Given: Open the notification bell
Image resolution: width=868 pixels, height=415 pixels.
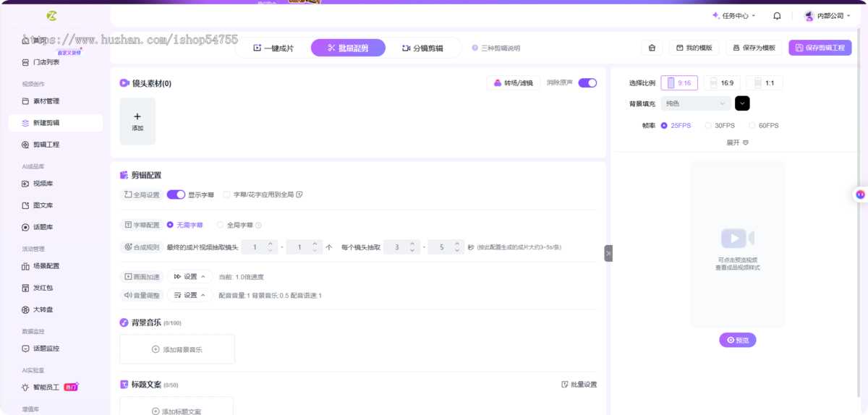Looking at the screenshot, I should point(777,15).
